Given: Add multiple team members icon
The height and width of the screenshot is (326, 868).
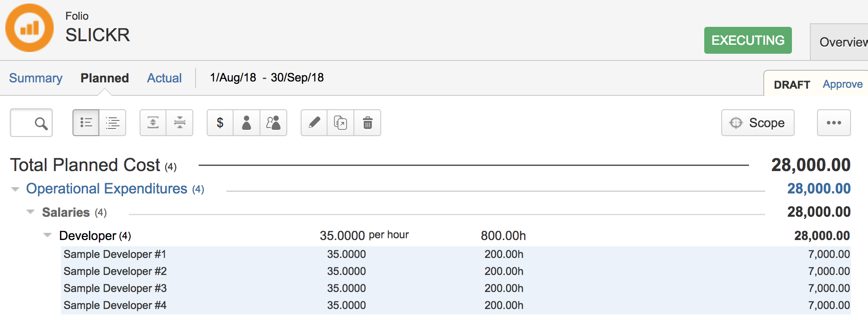Looking at the screenshot, I should point(273,123).
